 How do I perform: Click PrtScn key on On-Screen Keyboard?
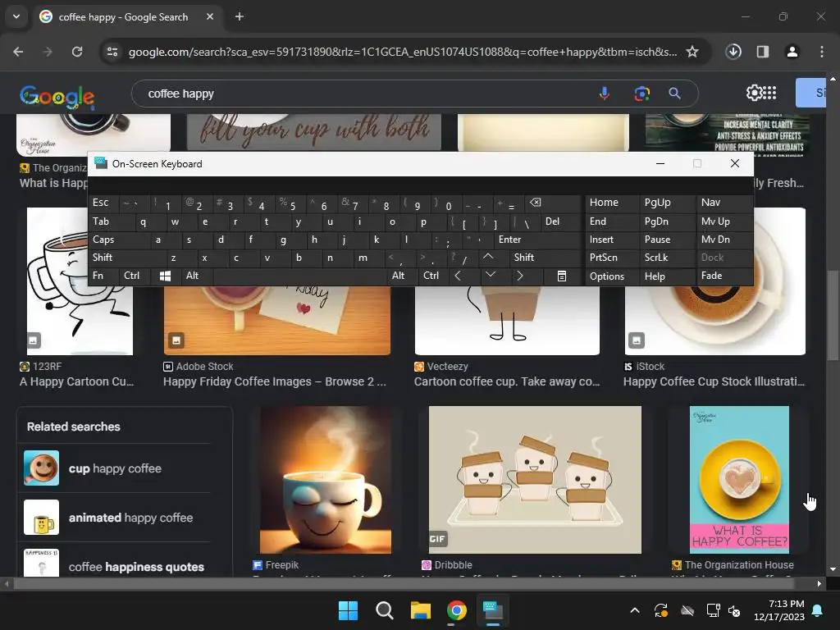(x=612, y=258)
